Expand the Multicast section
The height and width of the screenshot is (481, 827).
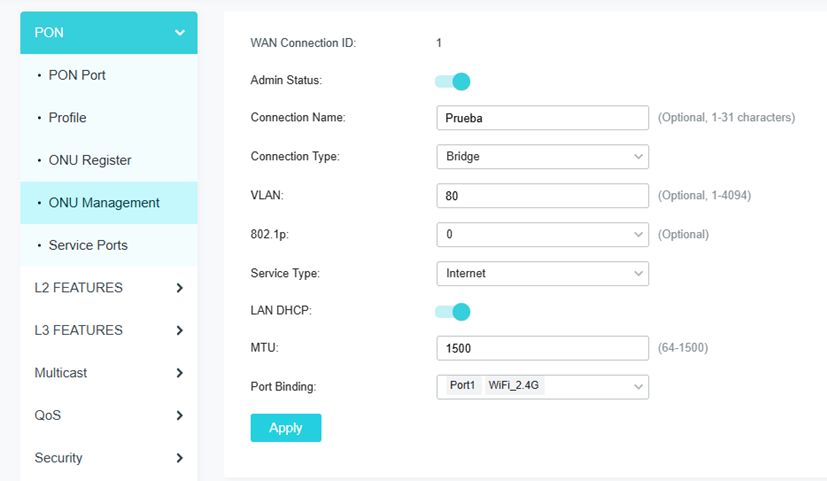109,373
